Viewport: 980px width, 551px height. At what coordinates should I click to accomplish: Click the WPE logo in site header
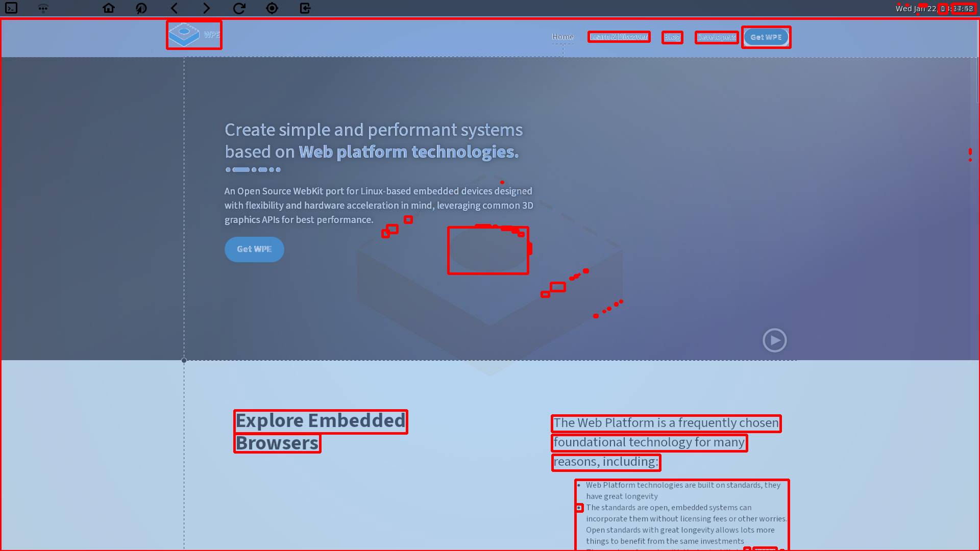click(194, 35)
